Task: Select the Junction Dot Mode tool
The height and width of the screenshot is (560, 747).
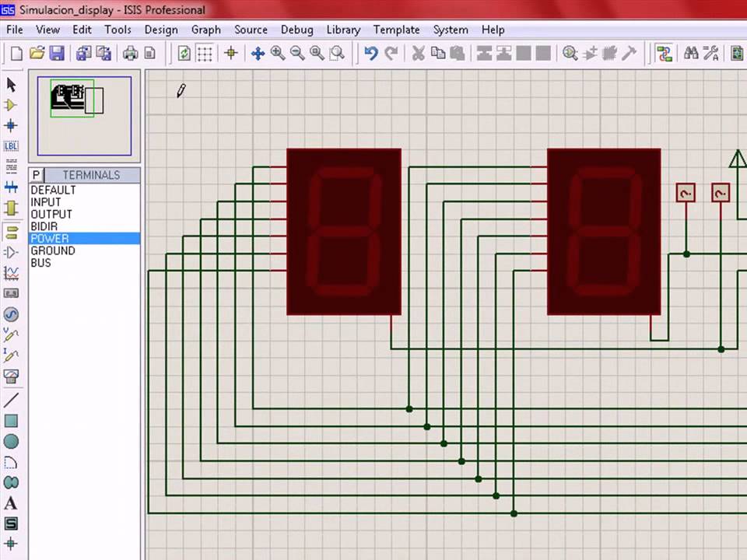Action: [x=11, y=126]
